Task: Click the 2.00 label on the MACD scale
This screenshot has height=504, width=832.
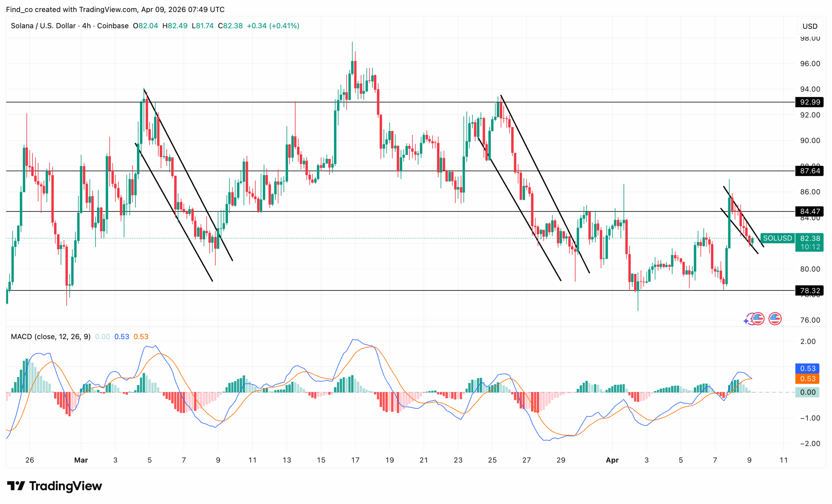Action: click(x=808, y=341)
